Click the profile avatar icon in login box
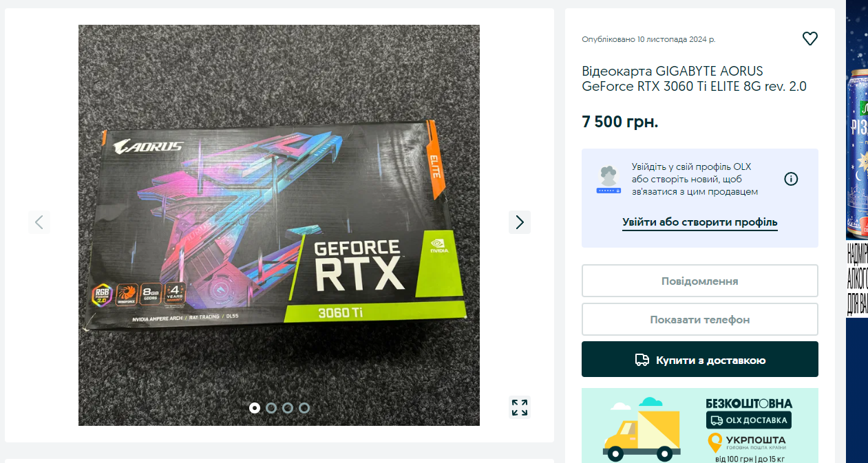Screen dimensions: 868x463 pyautogui.click(x=608, y=180)
